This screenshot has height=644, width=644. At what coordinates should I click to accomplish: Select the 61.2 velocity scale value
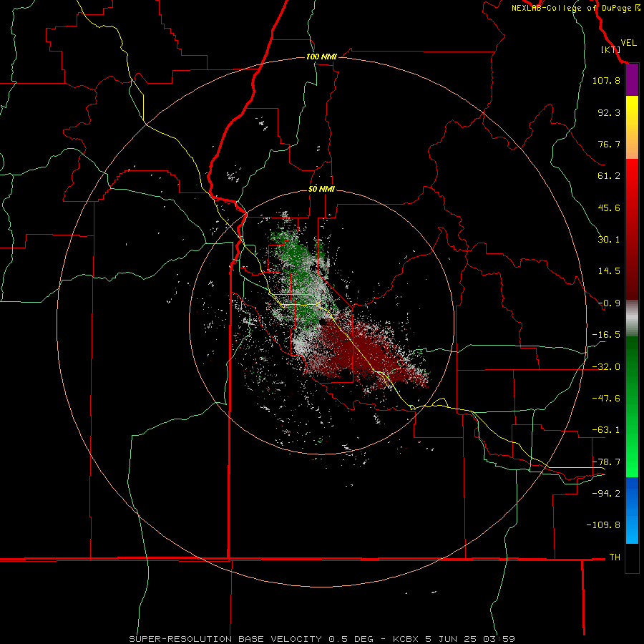[609, 176]
